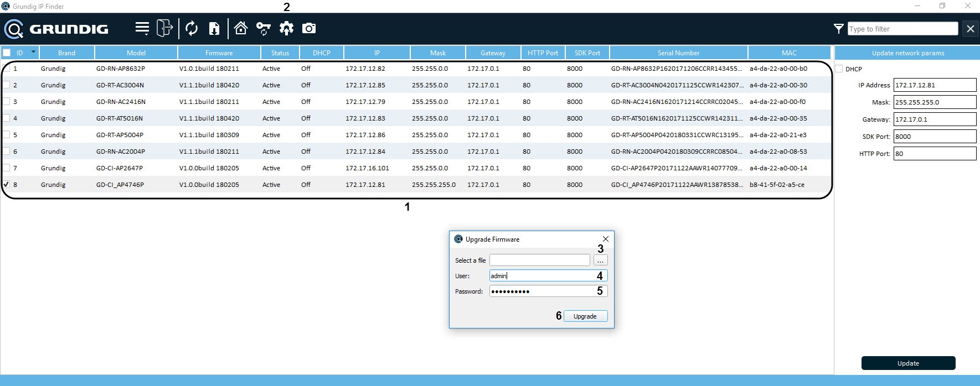Clear the filter with X button

[x=970, y=29]
